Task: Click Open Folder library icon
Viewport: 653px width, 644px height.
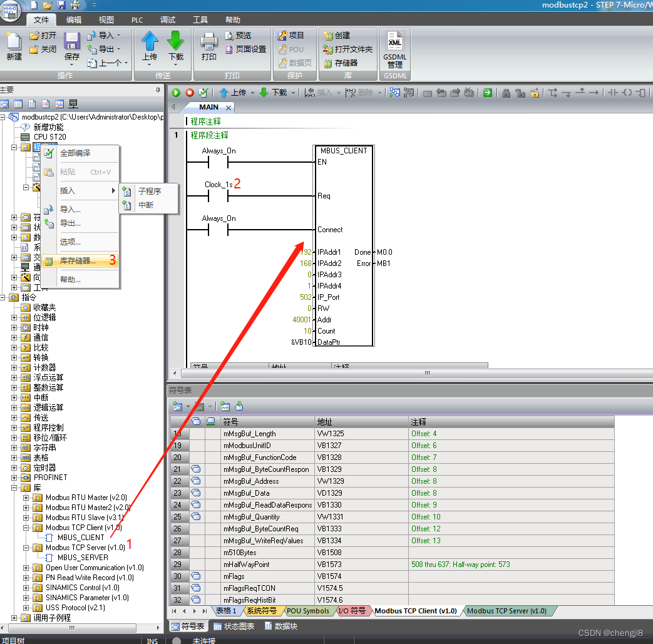Action: pyautogui.click(x=328, y=49)
